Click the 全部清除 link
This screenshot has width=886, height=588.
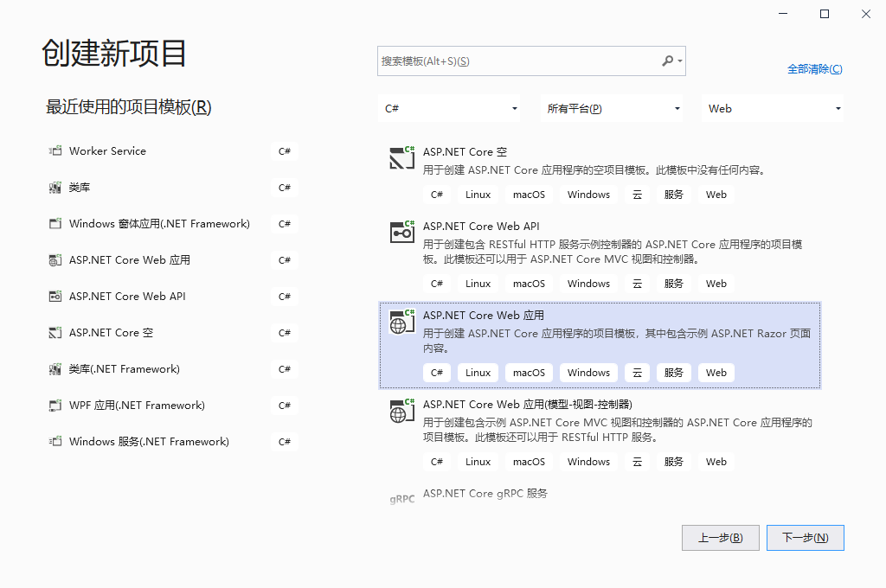tap(814, 68)
